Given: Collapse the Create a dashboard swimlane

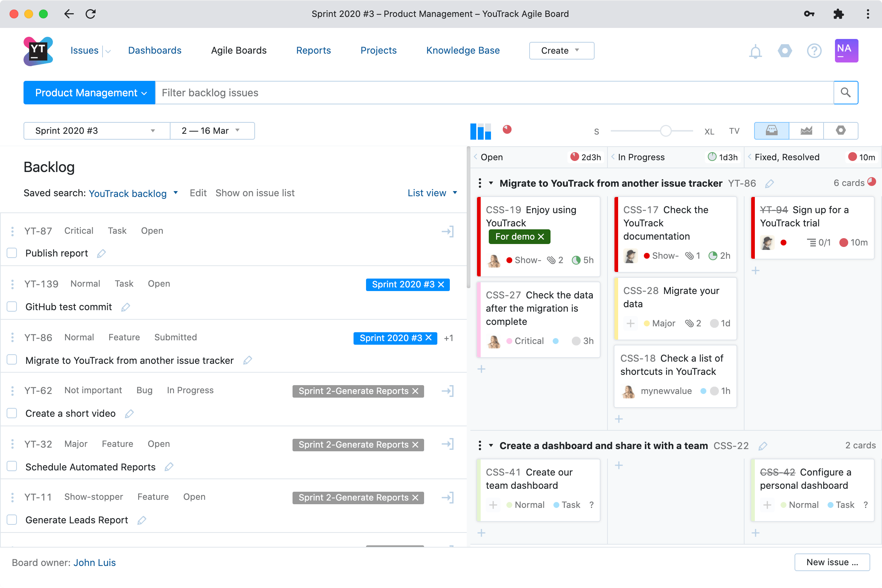Looking at the screenshot, I should [491, 446].
